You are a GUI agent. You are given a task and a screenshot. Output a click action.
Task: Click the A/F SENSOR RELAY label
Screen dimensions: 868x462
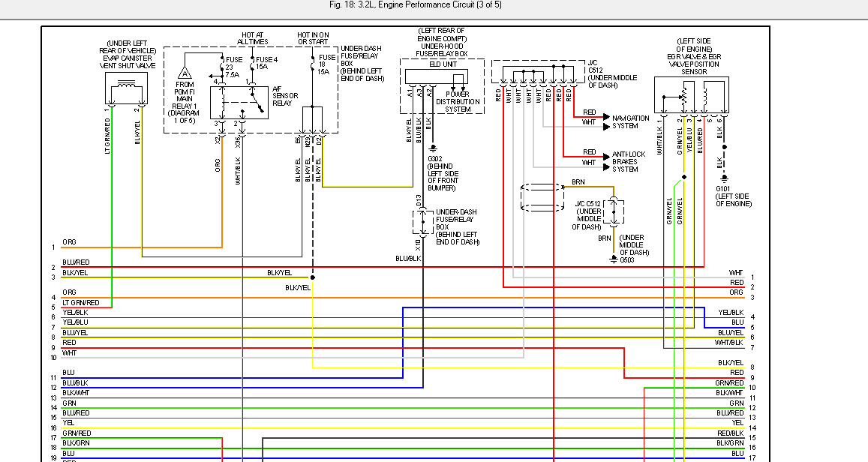click(x=285, y=96)
